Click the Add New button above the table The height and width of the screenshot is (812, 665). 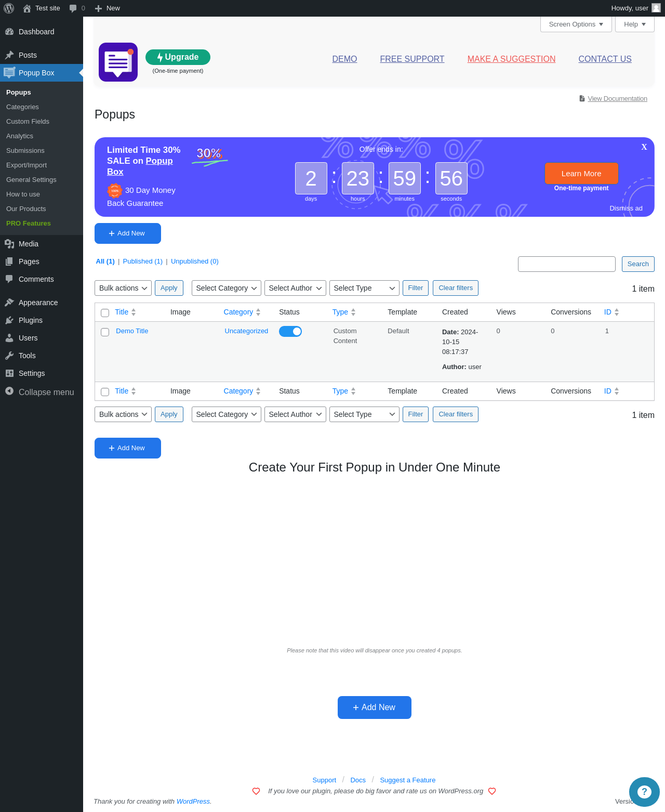(x=128, y=233)
